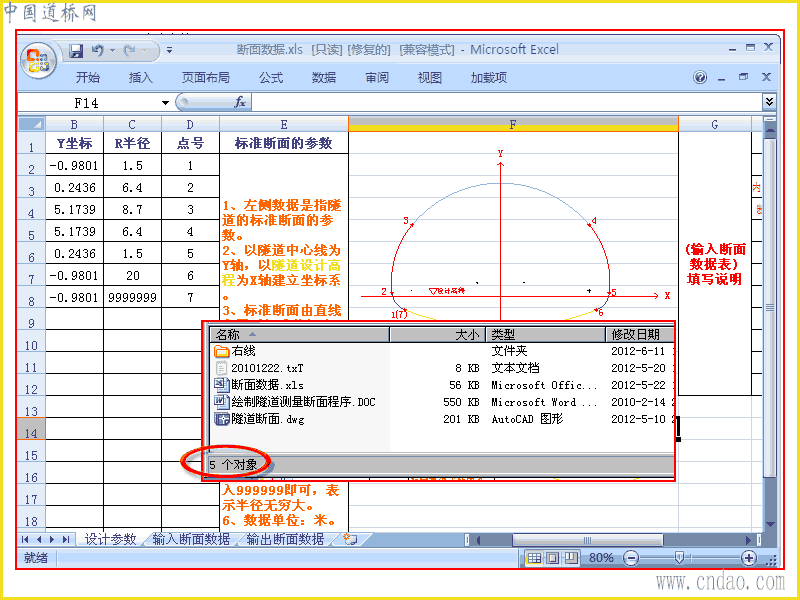
Task: Insert new worksheet tab icon
Action: coord(351,539)
